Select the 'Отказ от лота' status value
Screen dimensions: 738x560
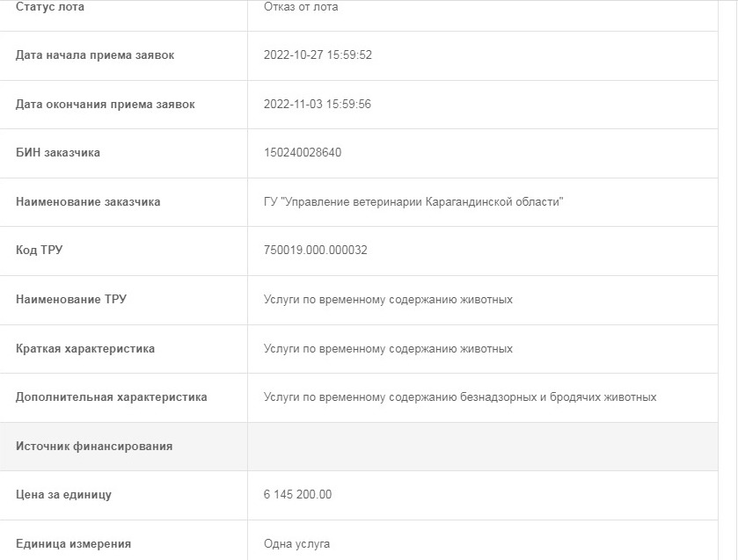(x=301, y=7)
